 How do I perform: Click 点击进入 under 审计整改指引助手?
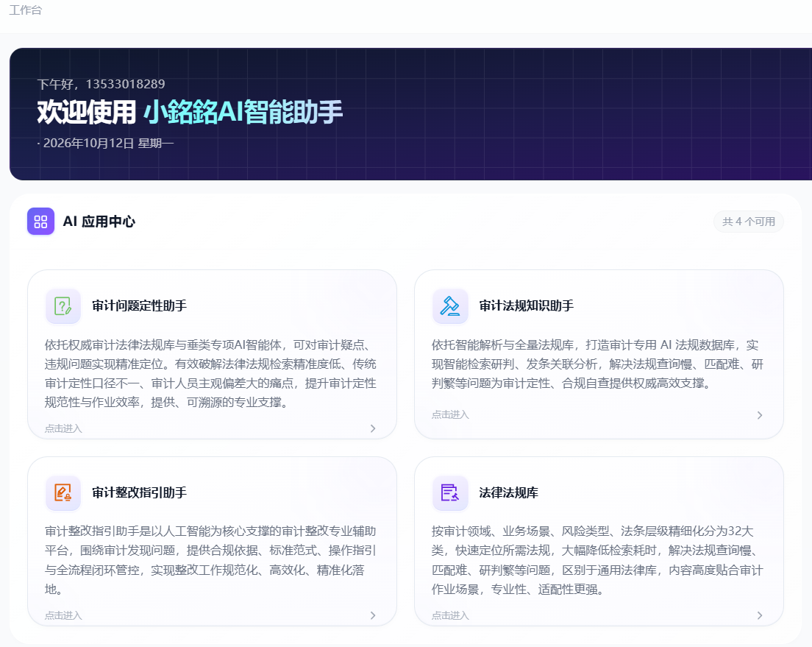63,615
